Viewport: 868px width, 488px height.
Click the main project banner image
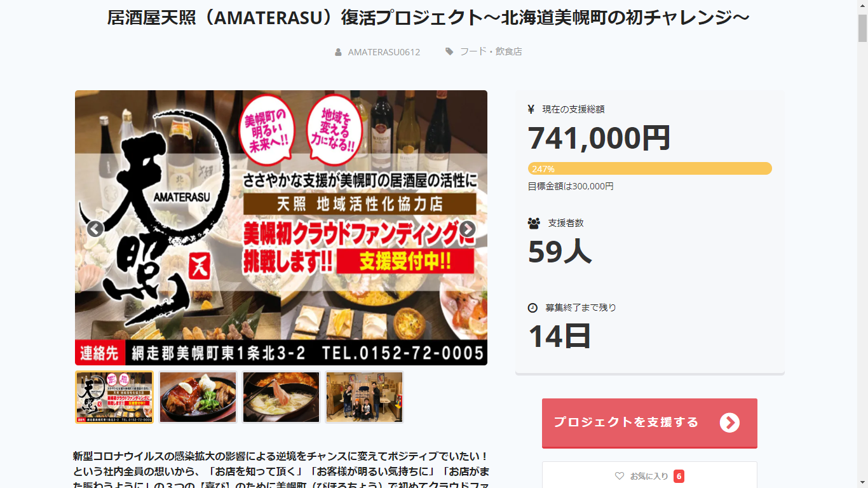coord(281,227)
